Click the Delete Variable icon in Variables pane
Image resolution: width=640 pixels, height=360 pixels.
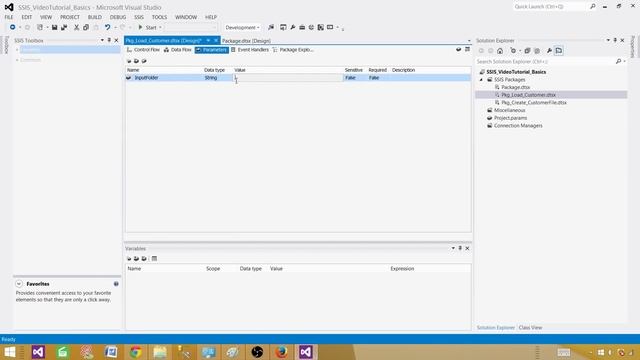(x=144, y=258)
